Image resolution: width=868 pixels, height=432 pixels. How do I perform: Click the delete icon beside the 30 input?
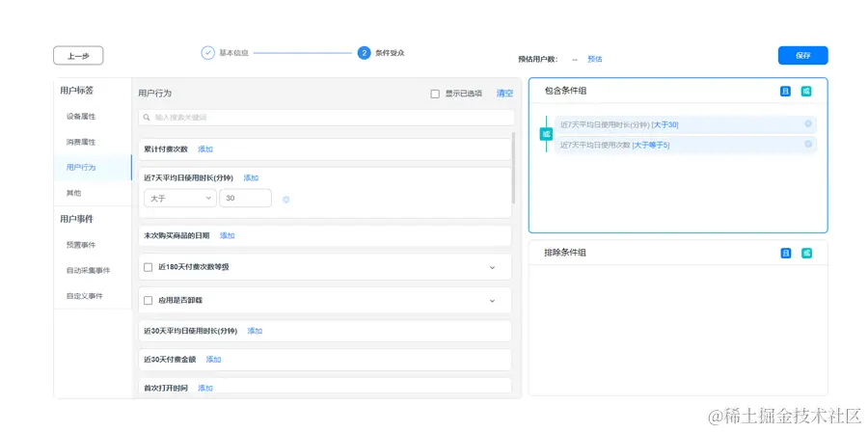285,200
